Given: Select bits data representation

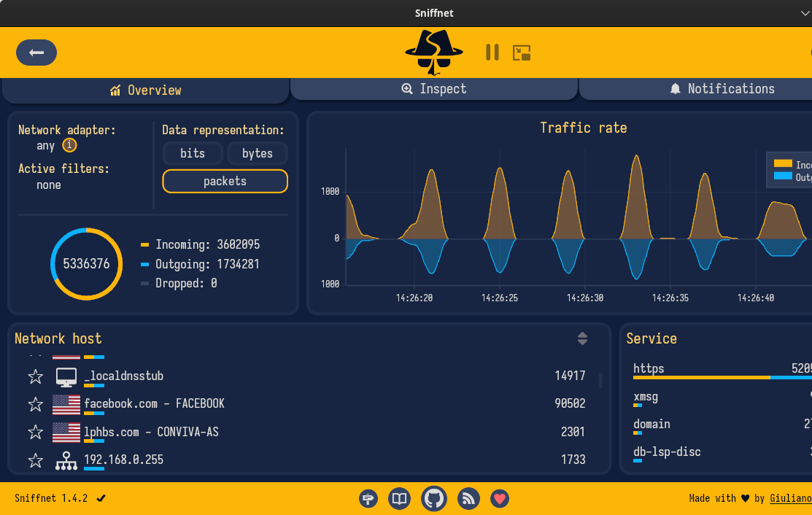Looking at the screenshot, I should [193, 153].
